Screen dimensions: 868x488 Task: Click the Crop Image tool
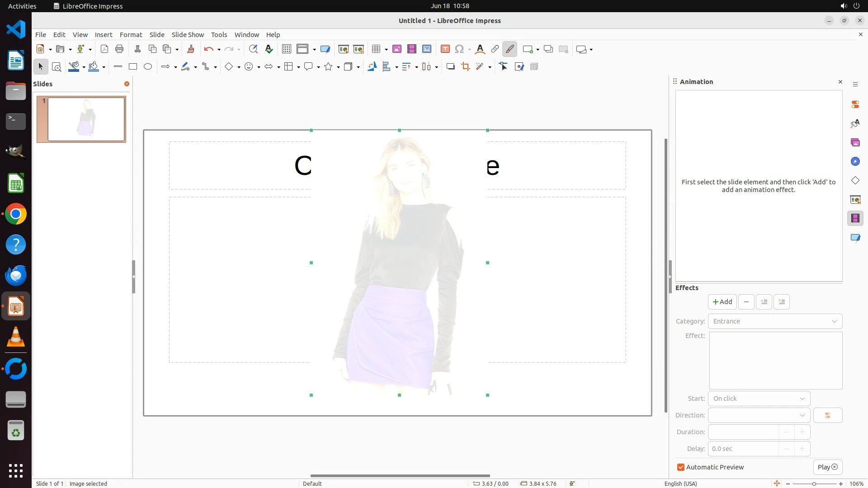pos(465,67)
